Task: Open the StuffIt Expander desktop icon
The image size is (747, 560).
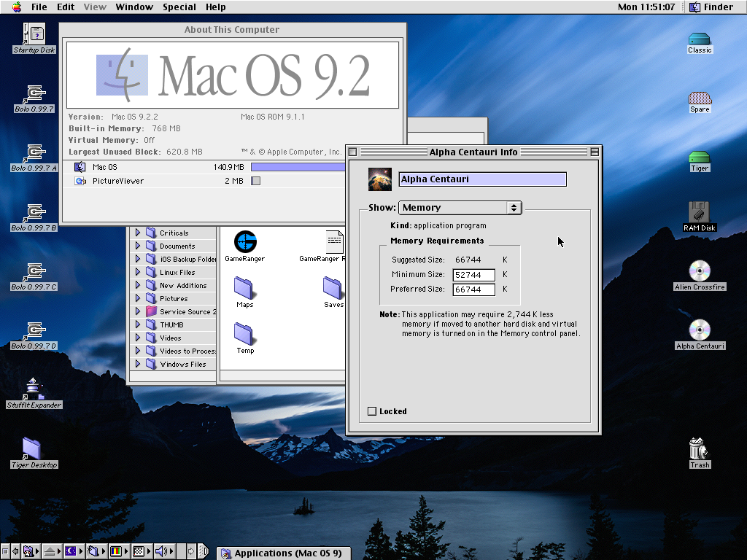Action: [x=34, y=389]
